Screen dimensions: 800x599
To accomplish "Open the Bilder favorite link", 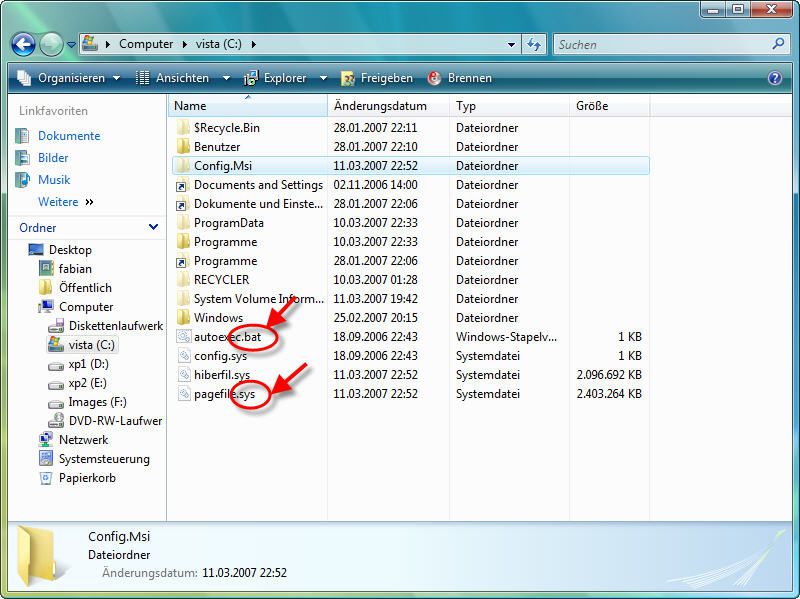I will (53, 158).
